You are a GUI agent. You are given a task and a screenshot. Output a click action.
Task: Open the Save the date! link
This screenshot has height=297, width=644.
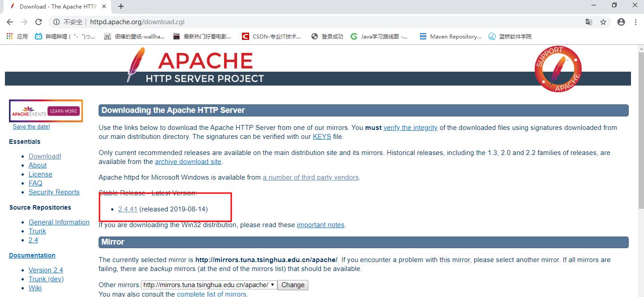pos(31,127)
